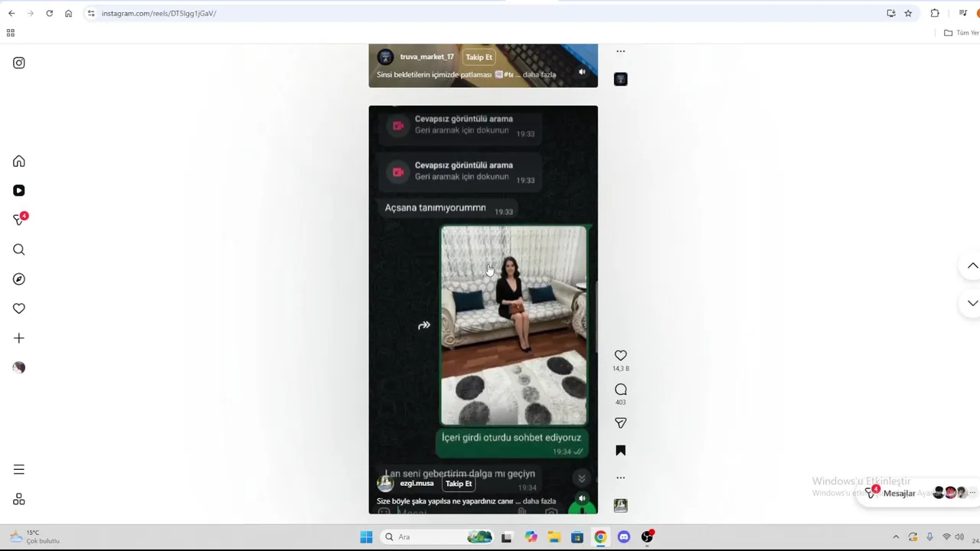Switch to Discord in the taskbar
Viewport: 980px width, 551px height.
[x=624, y=537]
